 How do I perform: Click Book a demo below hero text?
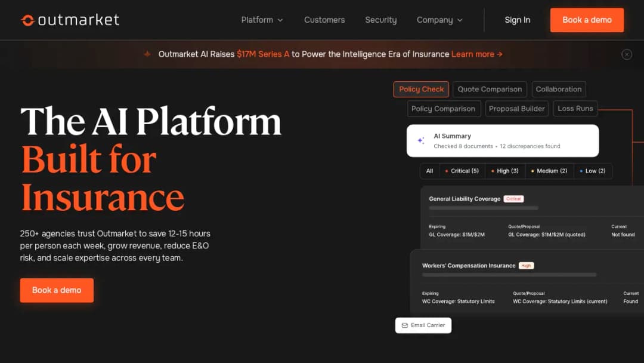coord(57,290)
